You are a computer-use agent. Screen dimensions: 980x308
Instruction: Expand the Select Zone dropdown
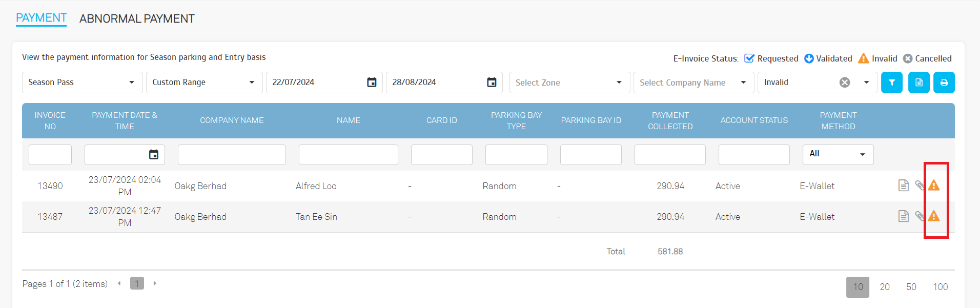(619, 83)
